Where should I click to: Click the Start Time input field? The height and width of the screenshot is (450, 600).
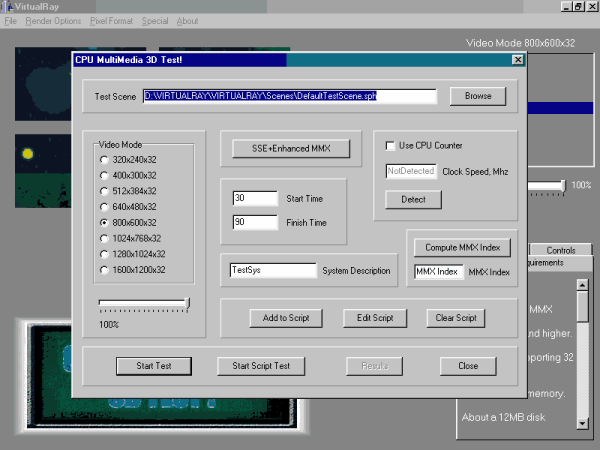click(x=255, y=198)
